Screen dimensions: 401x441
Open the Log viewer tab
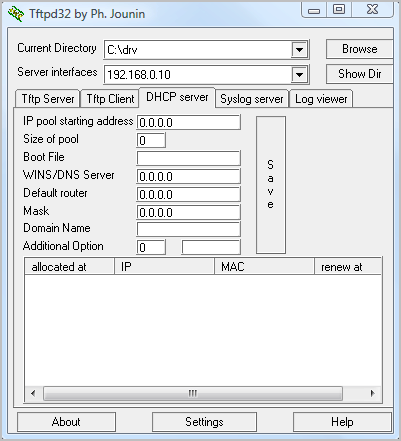pos(321,99)
